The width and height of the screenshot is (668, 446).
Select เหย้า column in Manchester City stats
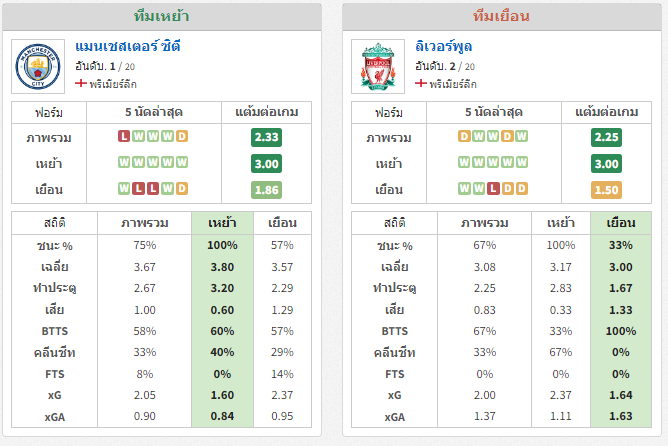[x=222, y=223]
